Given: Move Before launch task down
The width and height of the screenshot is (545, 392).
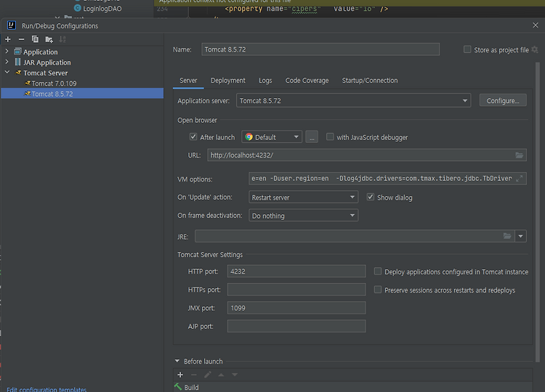Looking at the screenshot, I should pyautogui.click(x=235, y=375).
